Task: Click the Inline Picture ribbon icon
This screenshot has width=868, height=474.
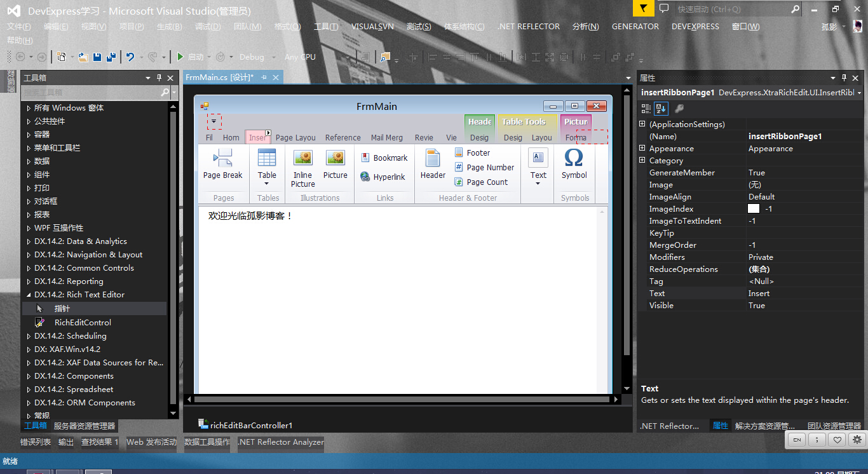Action: (303, 158)
